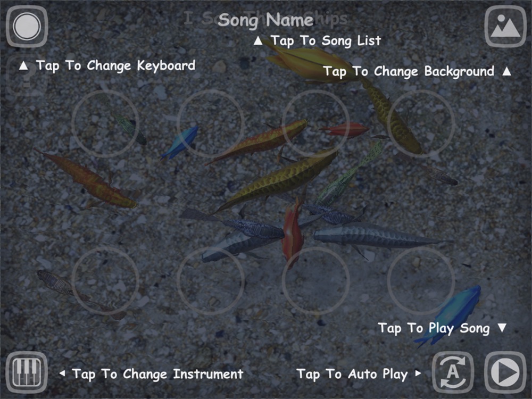Click the piano keys instrument icon

tap(27, 372)
